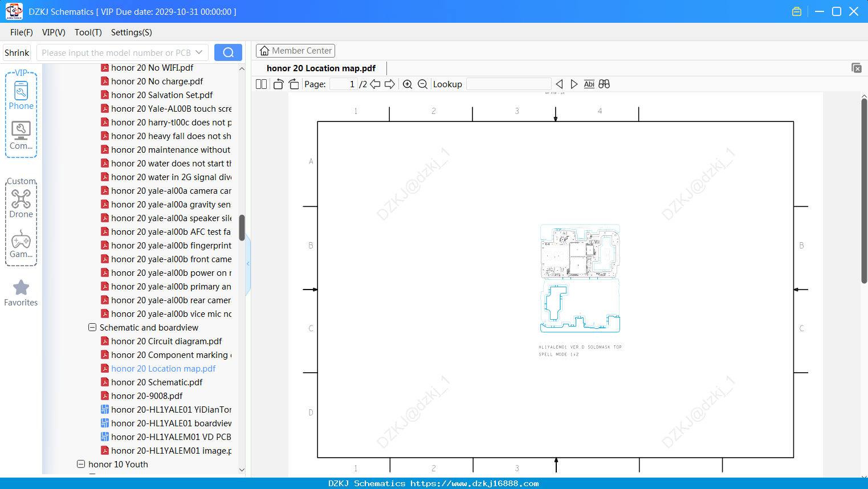Open the Drone category in sidebar

21,203
